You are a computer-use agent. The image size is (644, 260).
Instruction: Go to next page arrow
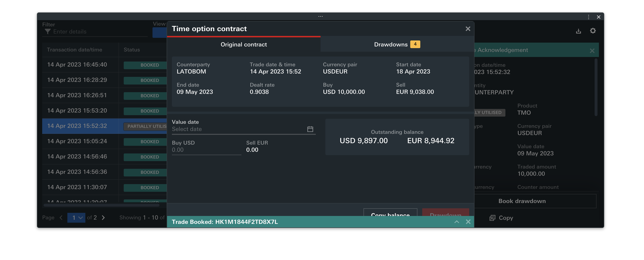[103, 218]
